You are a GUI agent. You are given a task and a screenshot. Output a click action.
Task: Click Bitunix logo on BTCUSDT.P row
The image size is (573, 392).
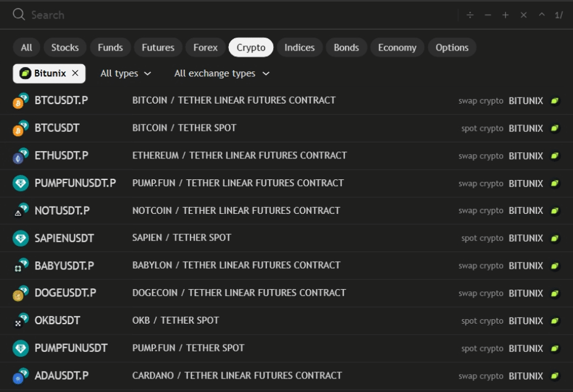[554, 101]
